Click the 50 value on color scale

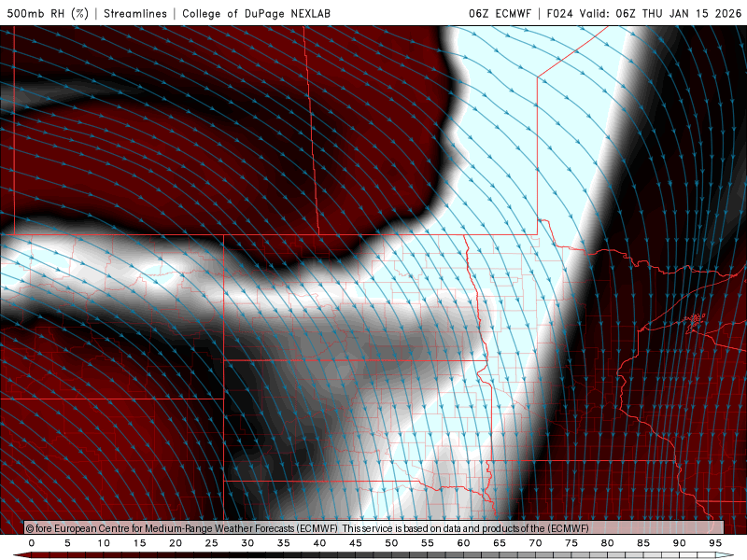pyautogui.click(x=391, y=543)
